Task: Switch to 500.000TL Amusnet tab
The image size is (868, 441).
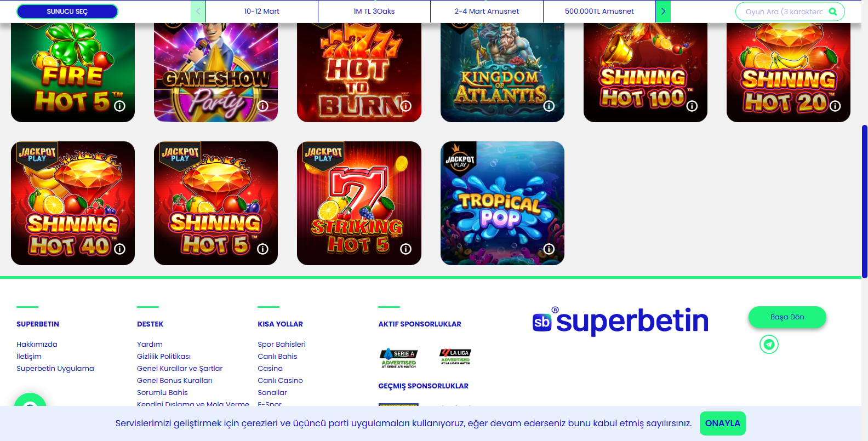Action: 599,12
